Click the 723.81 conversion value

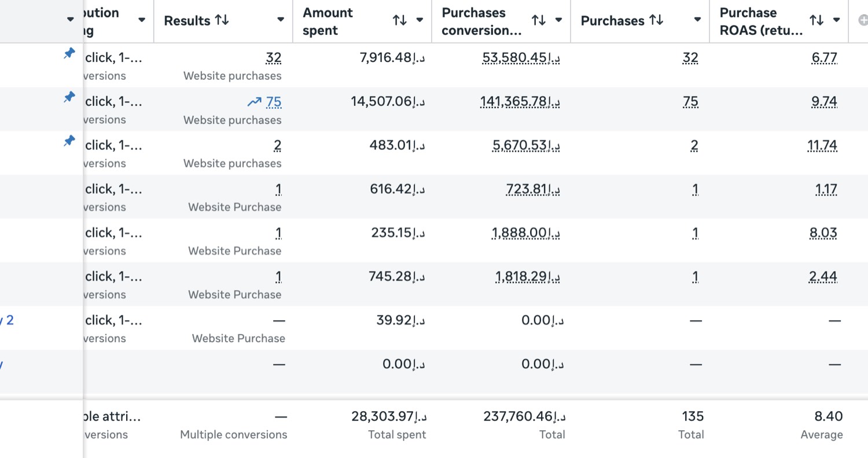[532, 189]
